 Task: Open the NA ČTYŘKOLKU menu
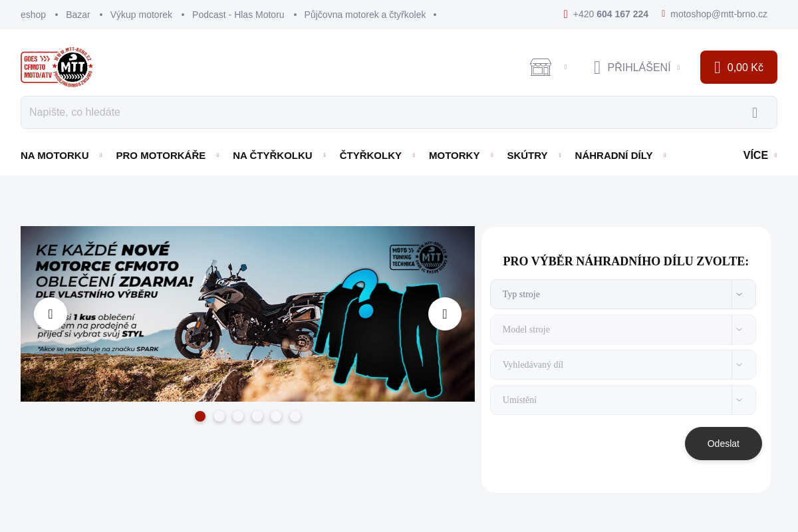(x=273, y=155)
